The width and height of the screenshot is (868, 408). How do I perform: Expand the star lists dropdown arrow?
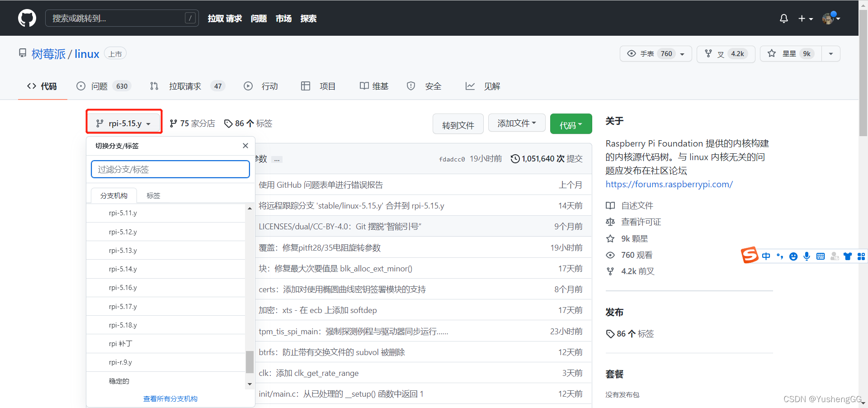click(831, 54)
